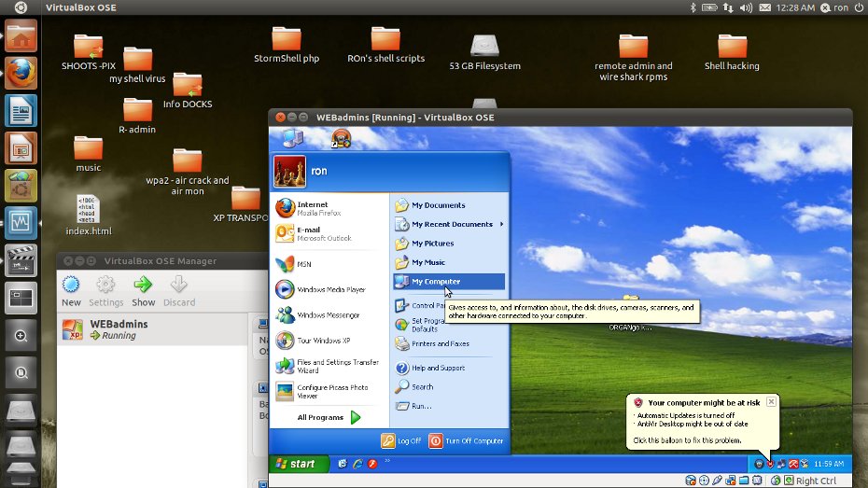Click Run... in XP Start menu
Screen dimensions: 868x488
tap(449, 406)
